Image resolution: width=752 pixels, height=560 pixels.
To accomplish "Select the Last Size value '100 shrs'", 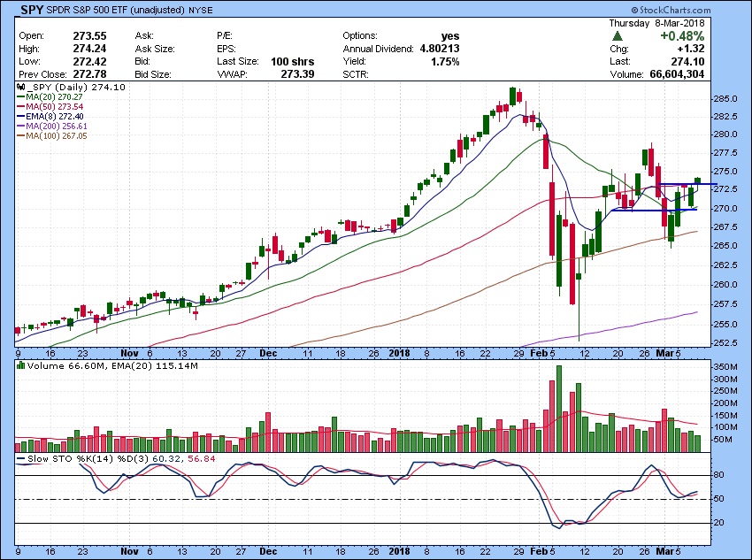I will pyautogui.click(x=293, y=61).
